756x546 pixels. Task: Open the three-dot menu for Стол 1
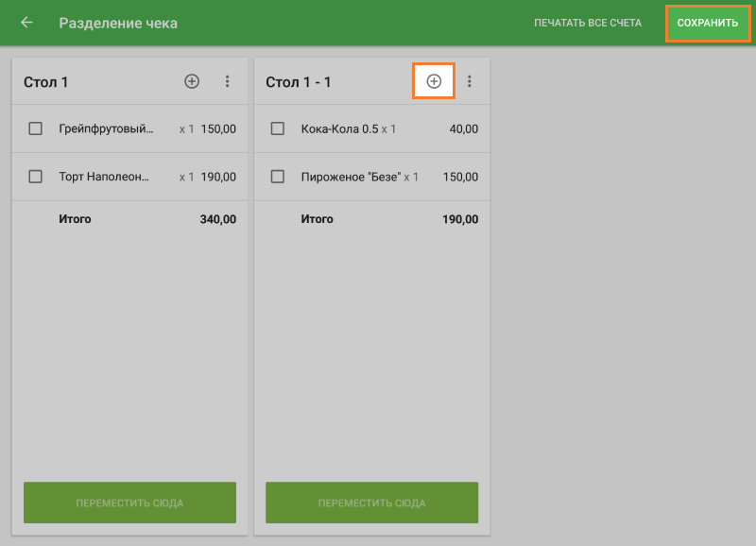[x=227, y=82]
